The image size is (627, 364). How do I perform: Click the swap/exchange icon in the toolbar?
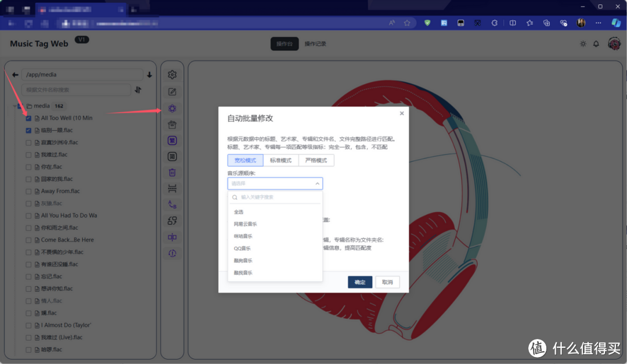(172, 221)
